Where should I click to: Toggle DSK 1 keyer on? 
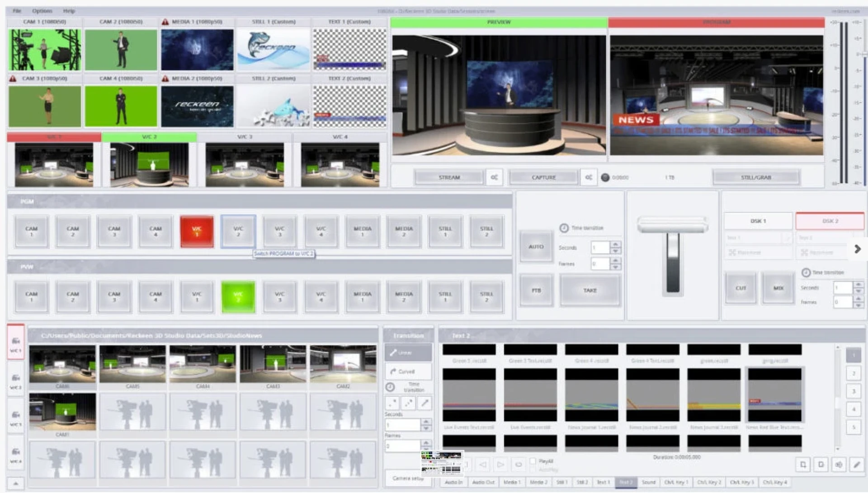758,221
